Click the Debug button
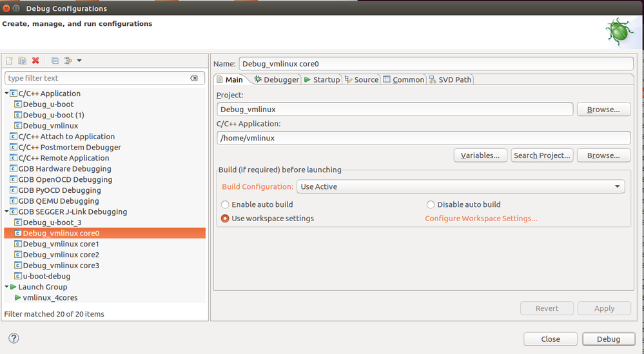644x354 pixels. tap(608, 339)
